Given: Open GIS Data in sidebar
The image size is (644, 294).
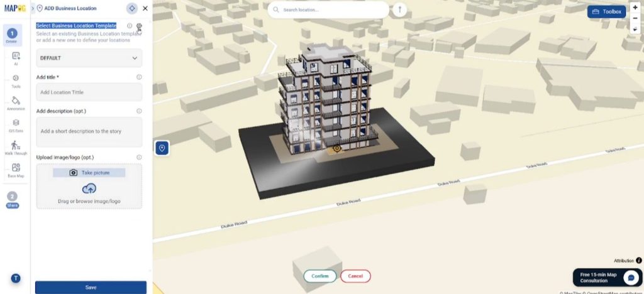Looking at the screenshot, I should coord(16,126).
